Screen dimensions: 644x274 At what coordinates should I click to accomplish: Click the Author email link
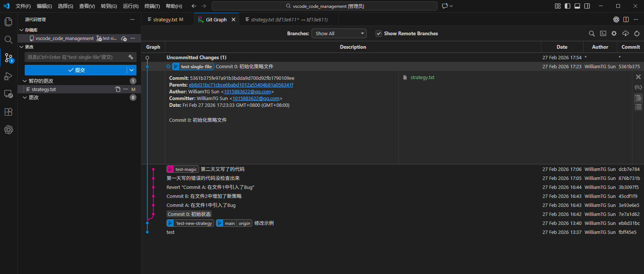pyautogui.click(x=247, y=92)
